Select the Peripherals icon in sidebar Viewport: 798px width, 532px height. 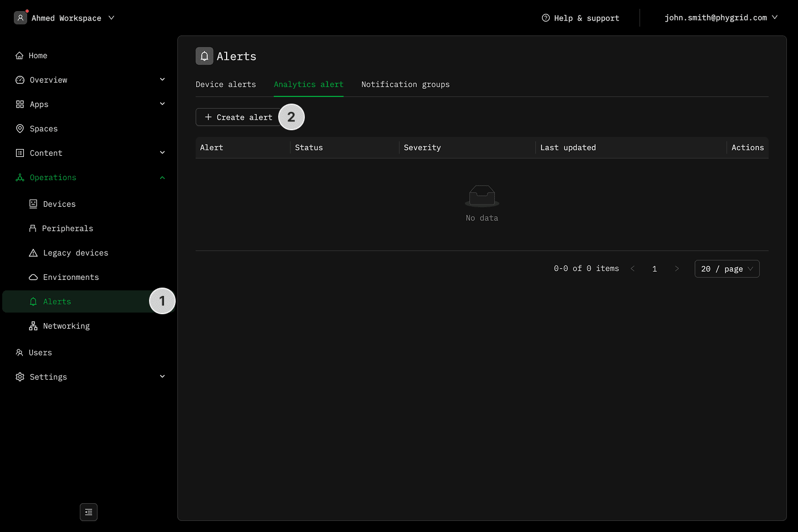point(33,228)
